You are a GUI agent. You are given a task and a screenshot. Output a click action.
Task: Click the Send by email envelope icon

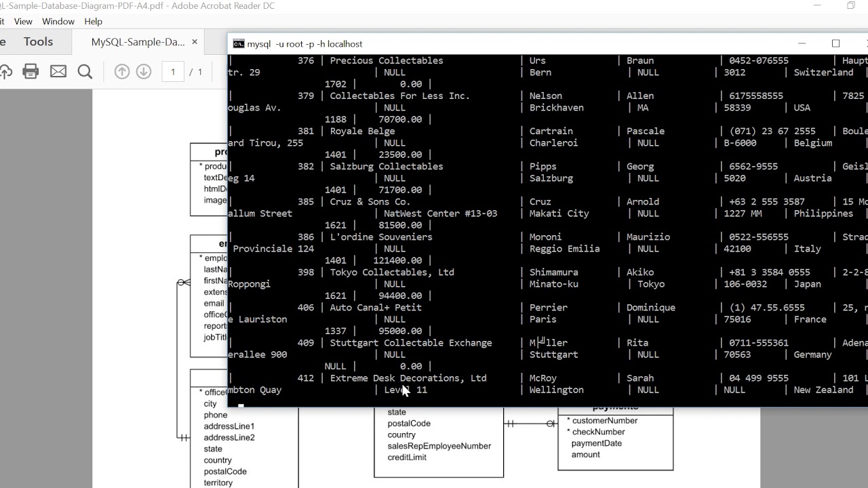(x=58, y=71)
